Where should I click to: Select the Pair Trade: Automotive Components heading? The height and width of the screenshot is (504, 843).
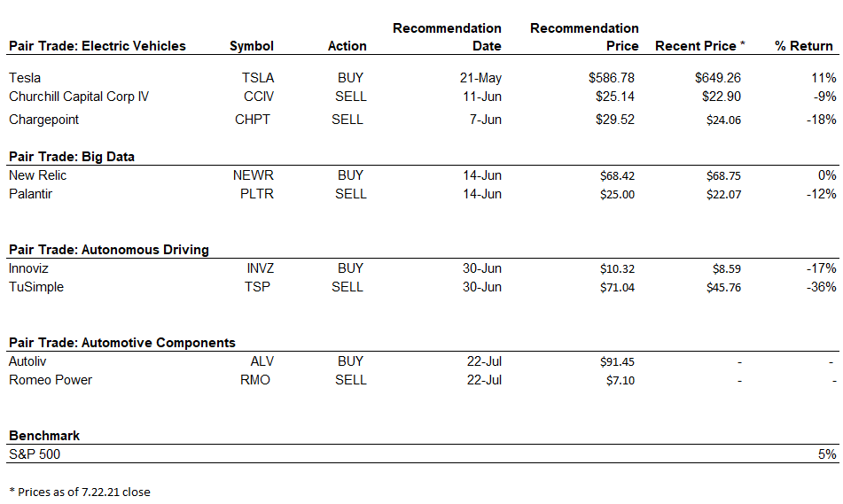click(122, 343)
